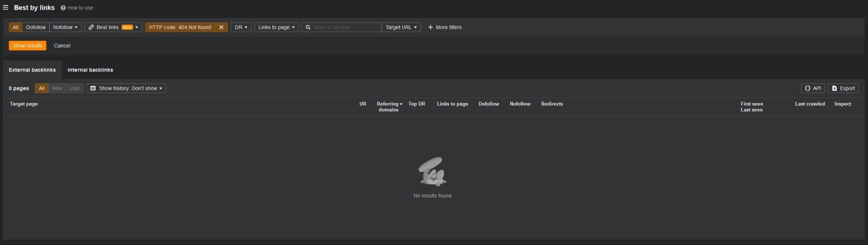Click the API button

(x=813, y=88)
